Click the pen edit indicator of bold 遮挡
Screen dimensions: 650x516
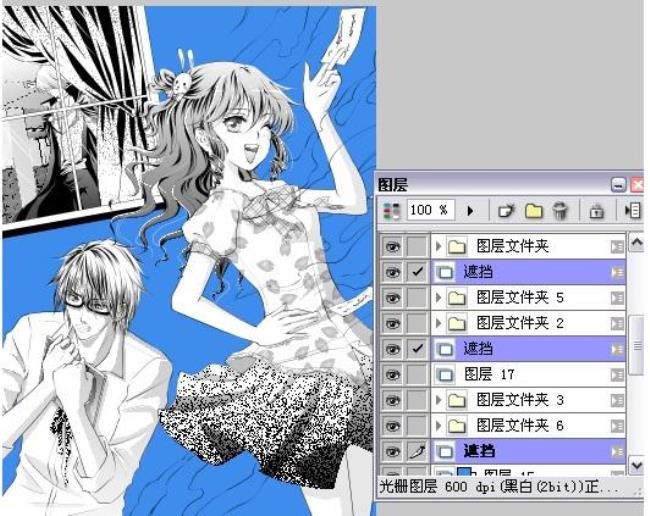pyautogui.click(x=417, y=452)
